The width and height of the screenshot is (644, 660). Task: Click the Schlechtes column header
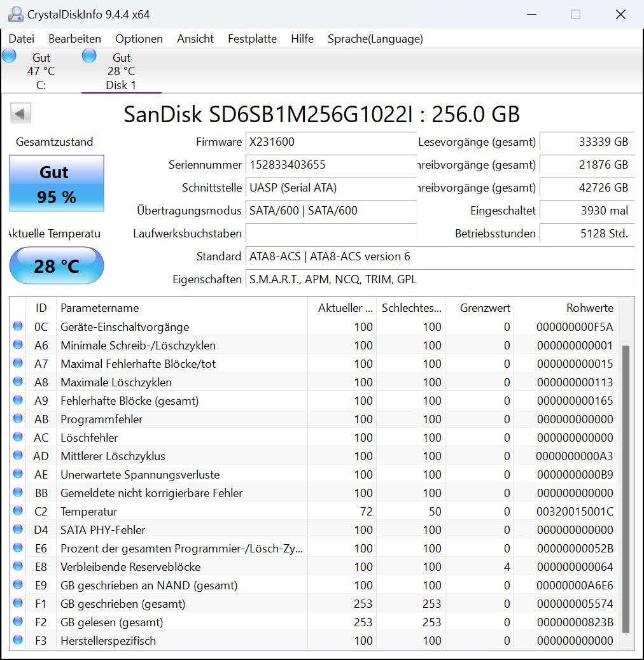pos(411,307)
